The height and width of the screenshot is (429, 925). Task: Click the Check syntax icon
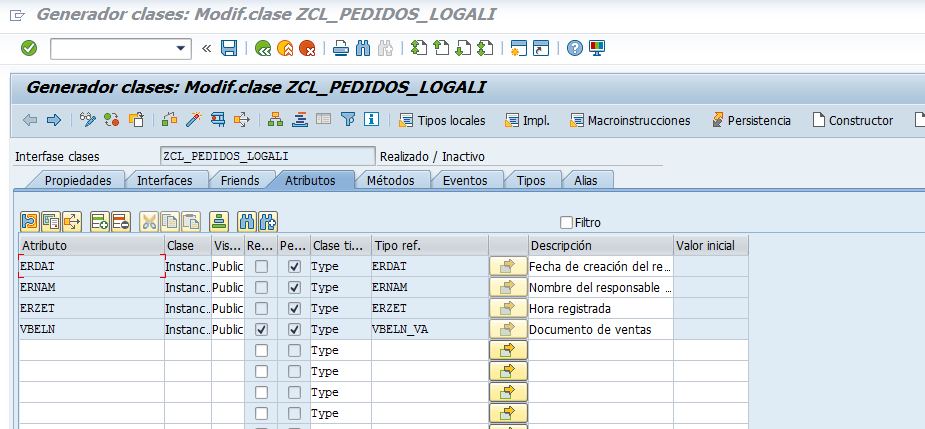point(169,120)
